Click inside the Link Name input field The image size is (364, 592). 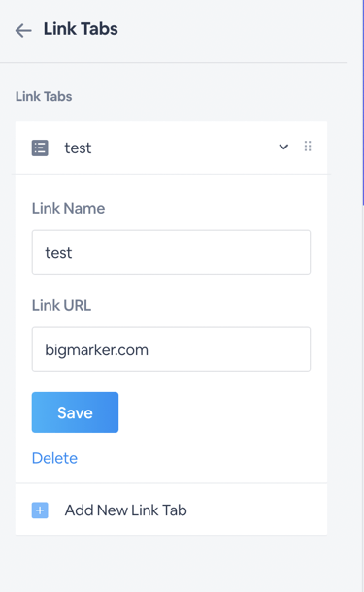coord(171,252)
